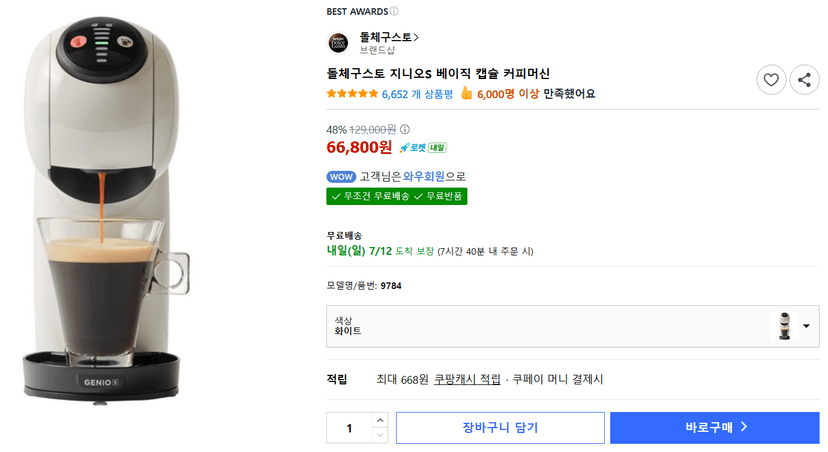Click the BEST AWARDS info icon
Viewport: 828px width, 452px height.
click(394, 11)
